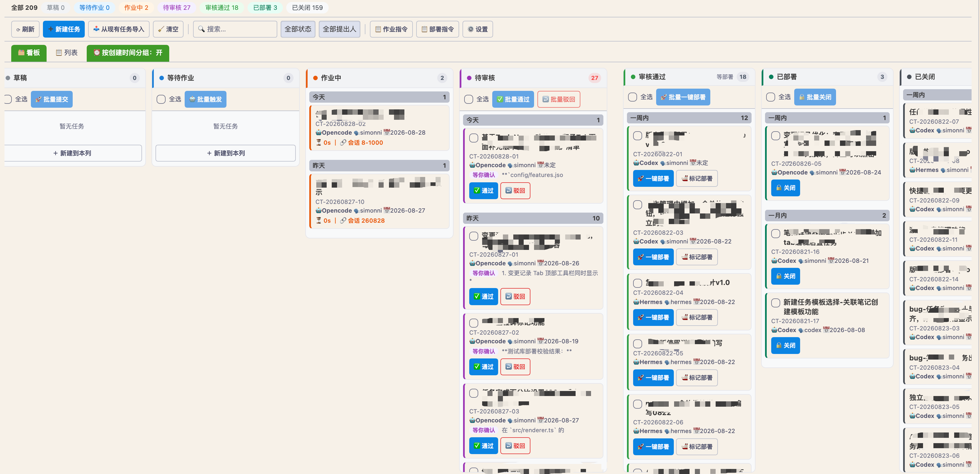Screen dimensions: 980x474
Task: Collapse 今天 group in 待审核 column
Action: pyautogui.click(x=533, y=120)
